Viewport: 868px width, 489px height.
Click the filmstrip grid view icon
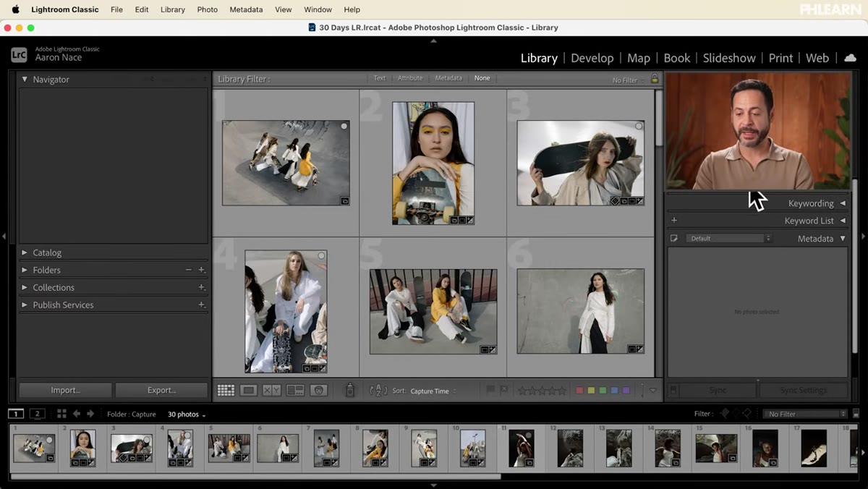pyautogui.click(x=61, y=414)
